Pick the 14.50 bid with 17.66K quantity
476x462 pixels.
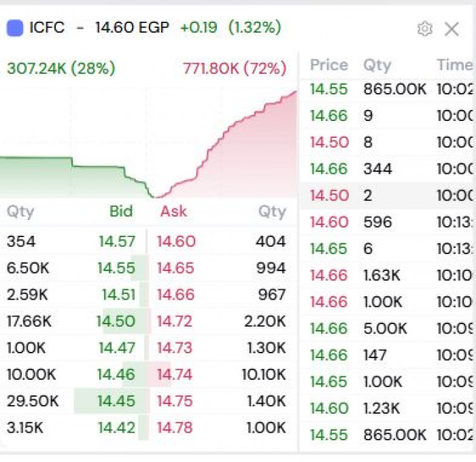tap(116, 321)
